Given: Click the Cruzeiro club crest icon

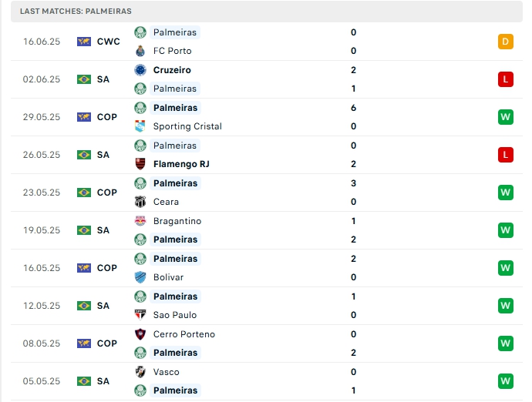Looking at the screenshot, I should pyautogui.click(x=140, y=70).
